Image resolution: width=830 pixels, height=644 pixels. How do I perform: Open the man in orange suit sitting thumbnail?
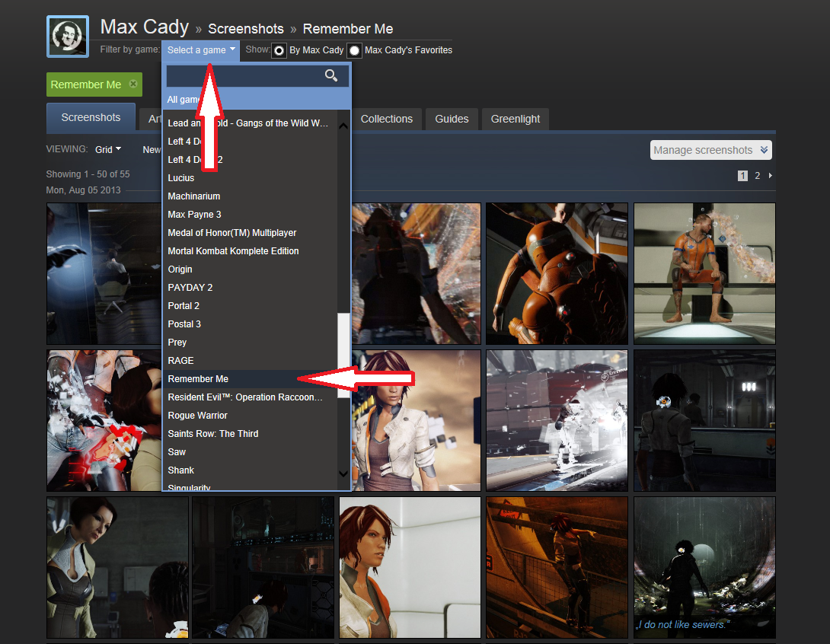[704, 273]
